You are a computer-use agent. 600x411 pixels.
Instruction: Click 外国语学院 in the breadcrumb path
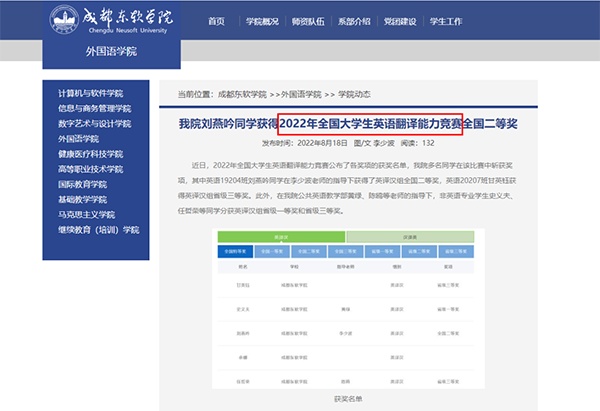(x=301, y=95)
